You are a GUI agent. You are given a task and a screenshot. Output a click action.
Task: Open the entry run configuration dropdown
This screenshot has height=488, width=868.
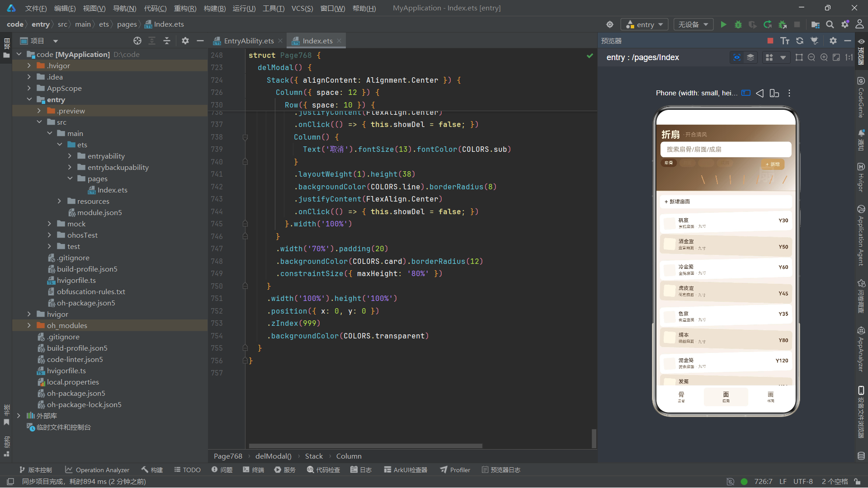coord(644,24)
